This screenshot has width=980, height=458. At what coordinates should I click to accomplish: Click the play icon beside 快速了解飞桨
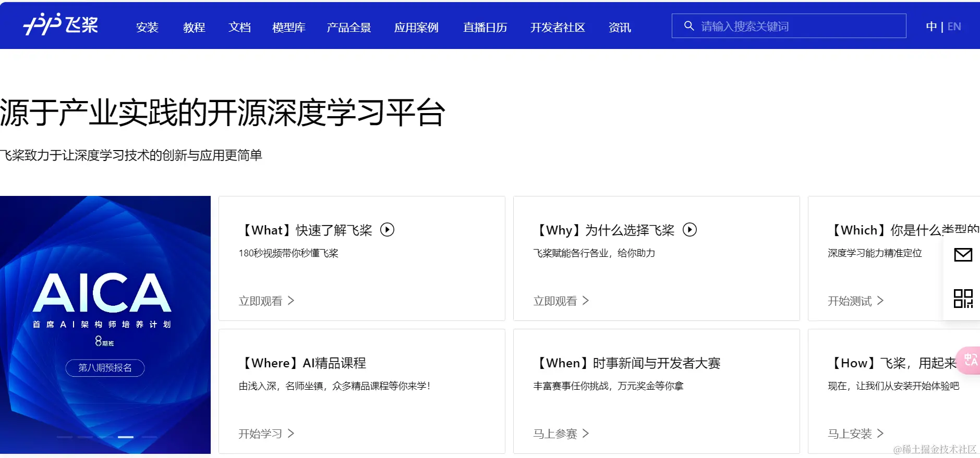point(387,230)
